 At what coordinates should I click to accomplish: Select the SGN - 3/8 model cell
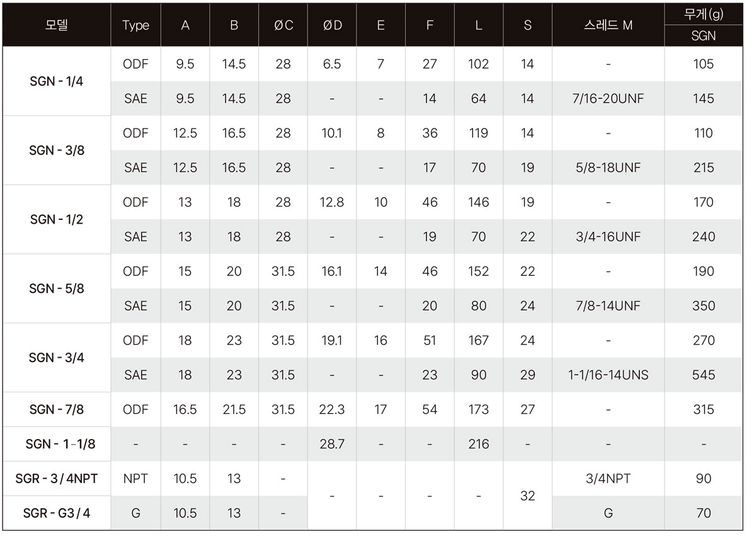57,151
